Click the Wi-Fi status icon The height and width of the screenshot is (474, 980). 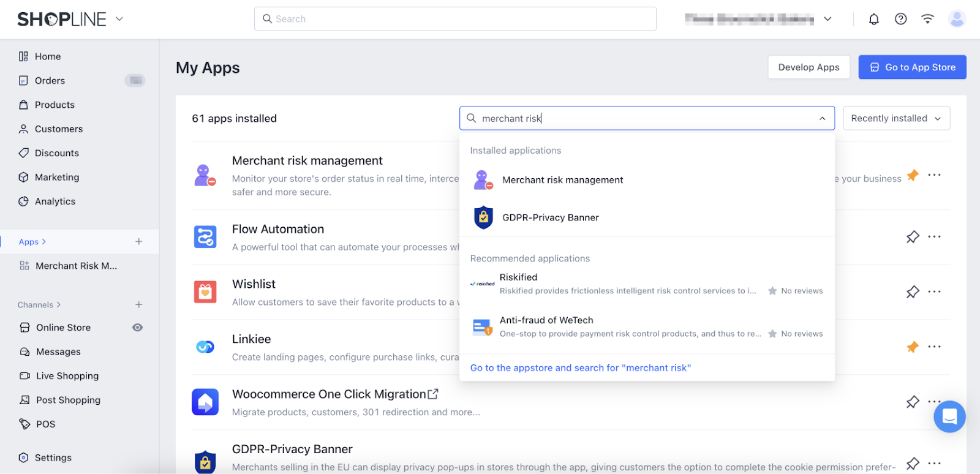click(x=927, y=19)
